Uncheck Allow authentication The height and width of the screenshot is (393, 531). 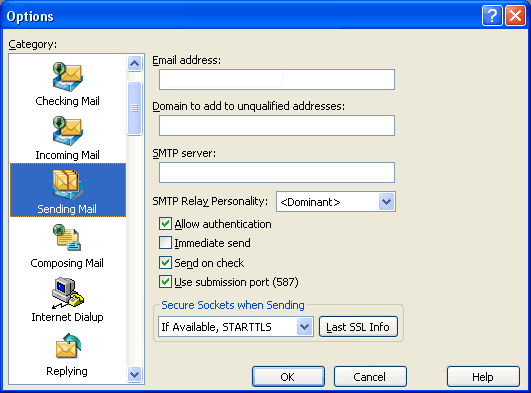point(165,224)
